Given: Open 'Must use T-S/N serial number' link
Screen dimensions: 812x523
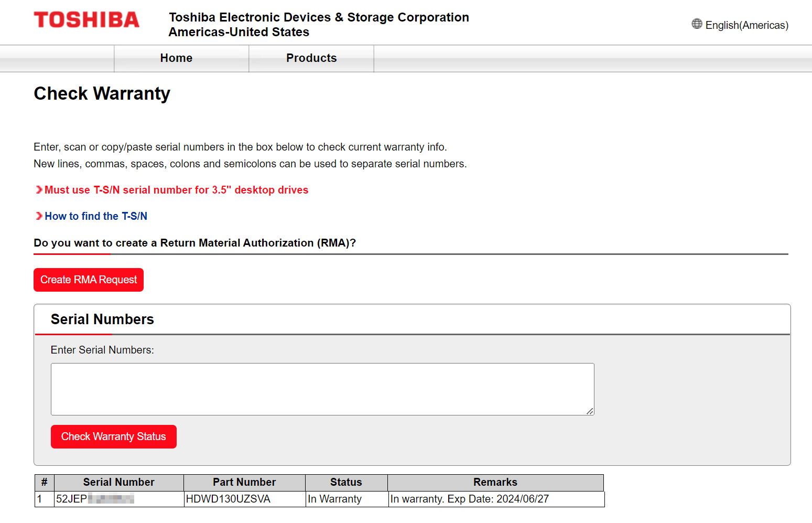Looking at the screenshot, I should coord(177,190).
